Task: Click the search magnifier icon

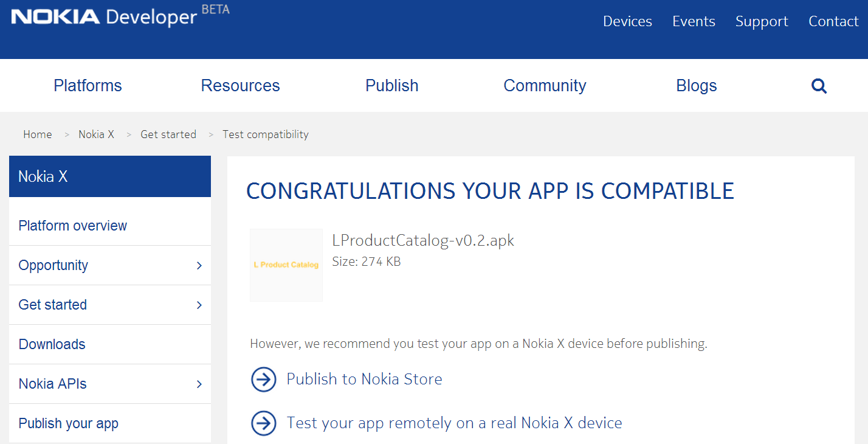Action: 819,86
